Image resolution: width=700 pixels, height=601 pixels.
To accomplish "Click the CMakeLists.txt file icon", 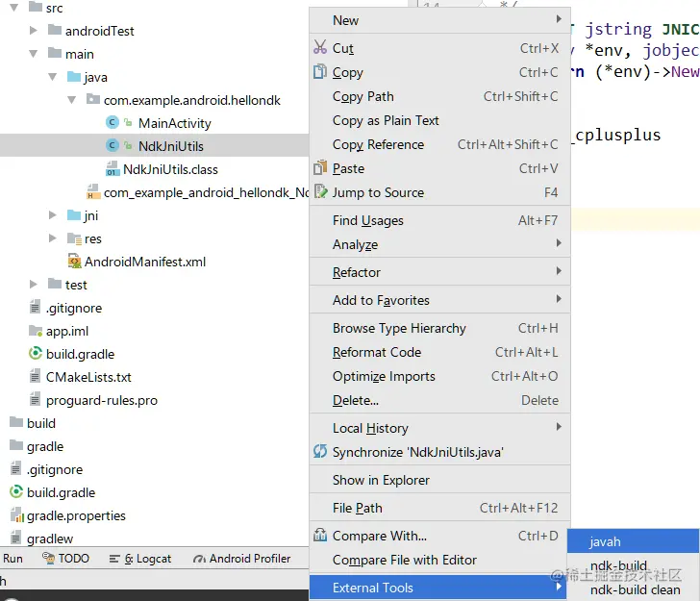I will (x=35, y=376).
